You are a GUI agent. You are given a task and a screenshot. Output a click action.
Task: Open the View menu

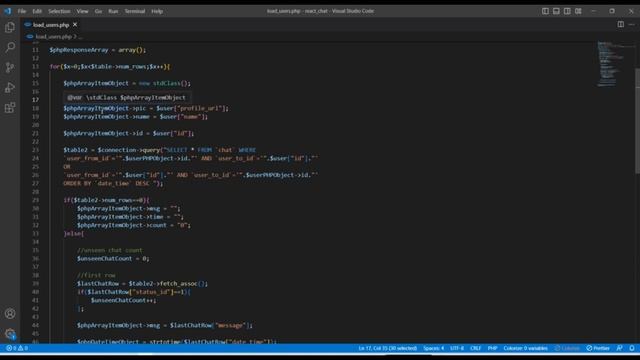(82, 11)
